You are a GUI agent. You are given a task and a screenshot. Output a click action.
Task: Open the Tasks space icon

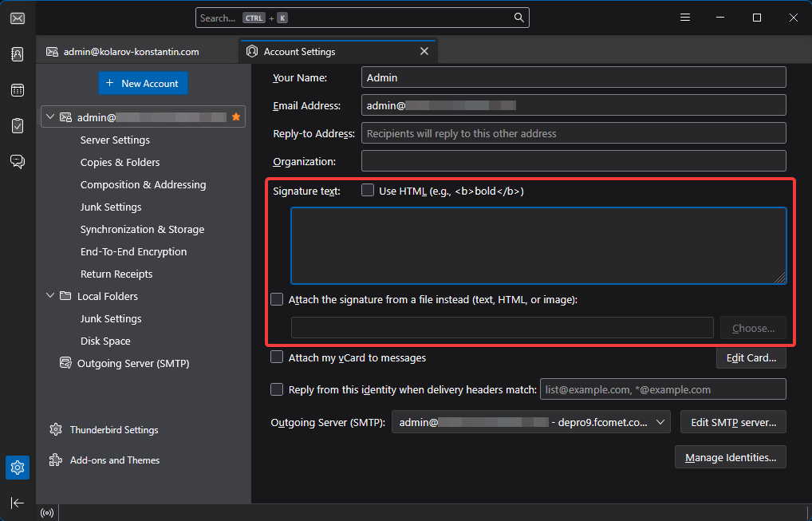[18, 126]
